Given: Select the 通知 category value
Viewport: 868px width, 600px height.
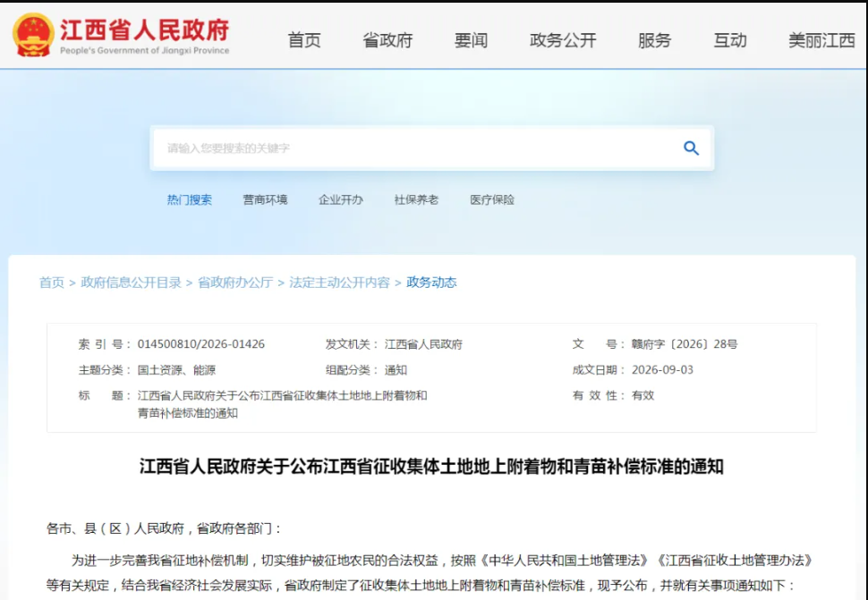Looking at the screenshot, I should click(396, 370).
